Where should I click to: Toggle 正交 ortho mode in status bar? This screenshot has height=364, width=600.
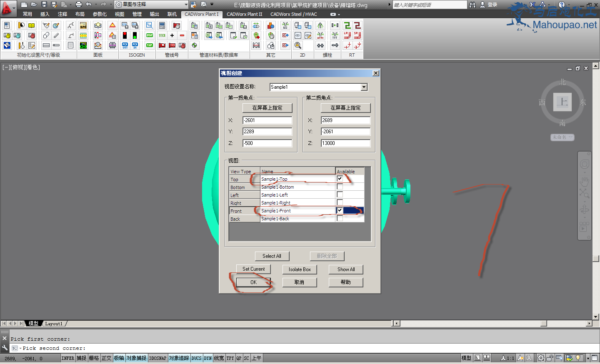[107, 358]
